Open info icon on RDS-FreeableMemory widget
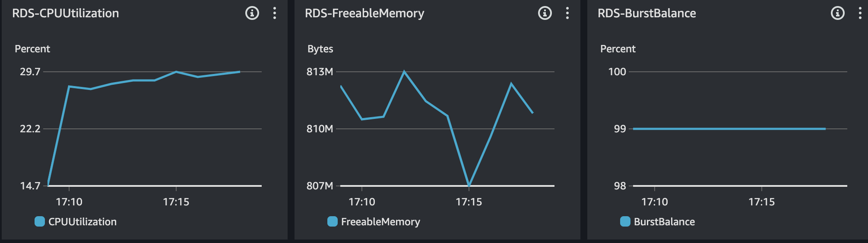Screen dimensions: 868x243 click(x=545, y=13)
